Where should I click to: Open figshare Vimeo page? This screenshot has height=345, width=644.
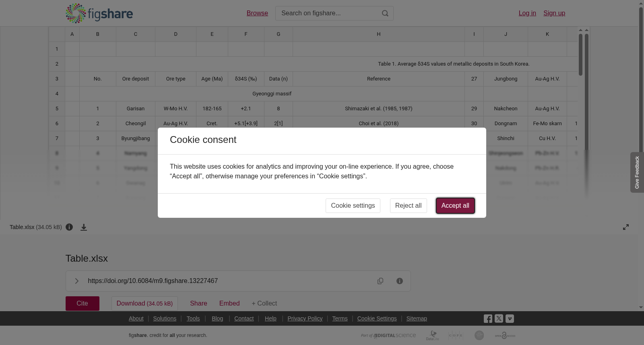tap(510, 318)
